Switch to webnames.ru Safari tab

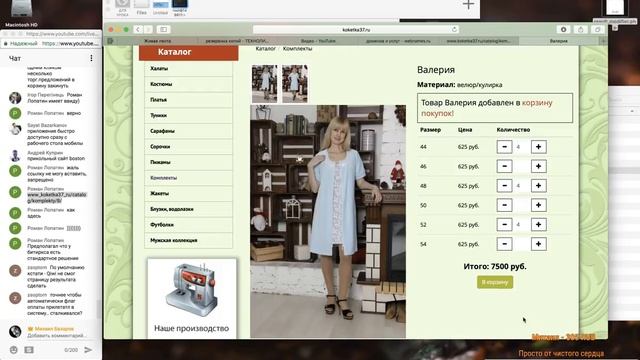pyautogui.click(x=398, y=41)
